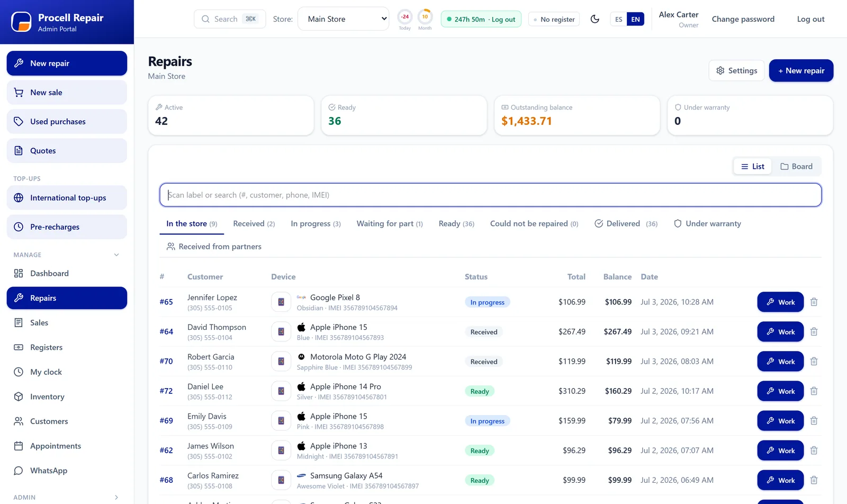Focus the scan label search field
Screen dimensions: 847x504
(x=490, y=195)
